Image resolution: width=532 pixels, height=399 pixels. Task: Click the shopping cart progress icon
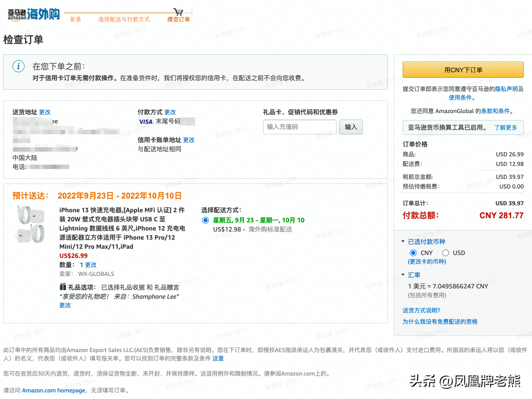pyautogui.click(x=178, y=11)
